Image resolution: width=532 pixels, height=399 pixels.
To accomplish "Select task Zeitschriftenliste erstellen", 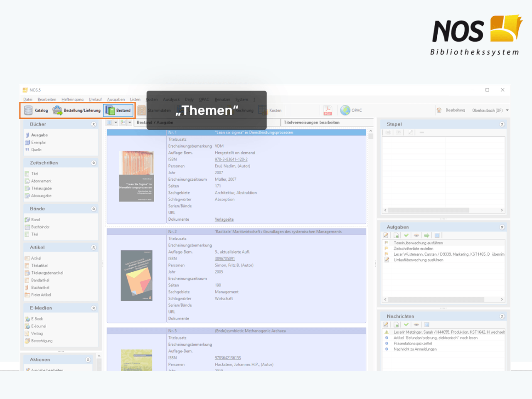I will 413,249.
